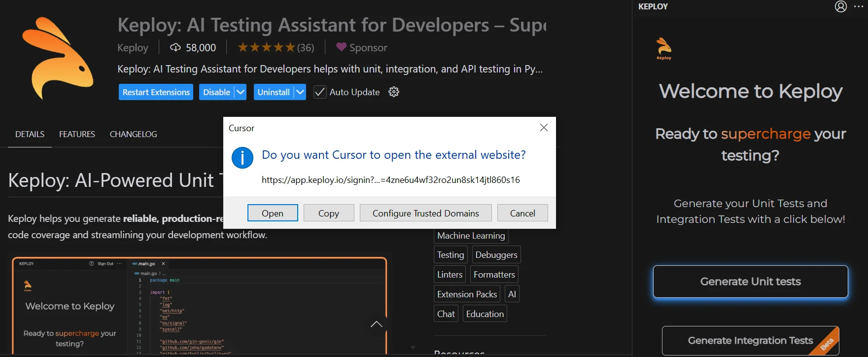This screenshot has width=868, height=357.
Task: Close the Cursor dialog with X
Action: (x=544, y=128)
